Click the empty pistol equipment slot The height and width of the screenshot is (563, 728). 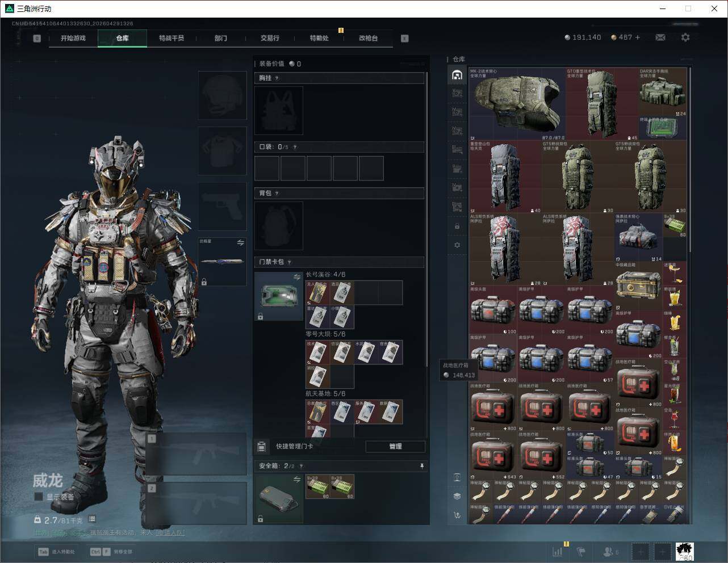[222, 207]
